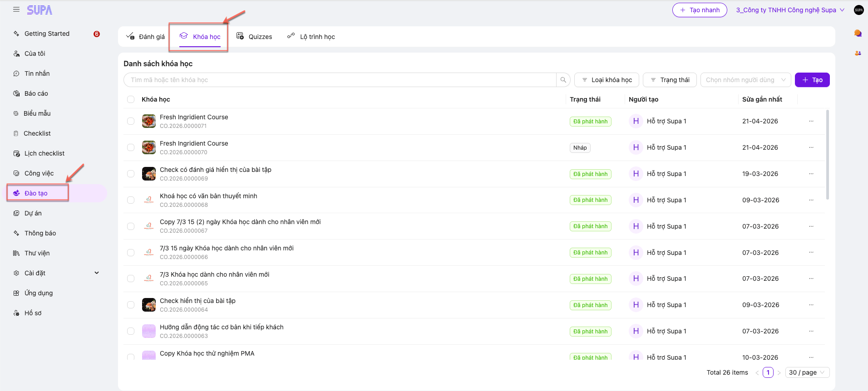
Task: Toggle the select-all checkbox in table header
Action: pos(131,99)
